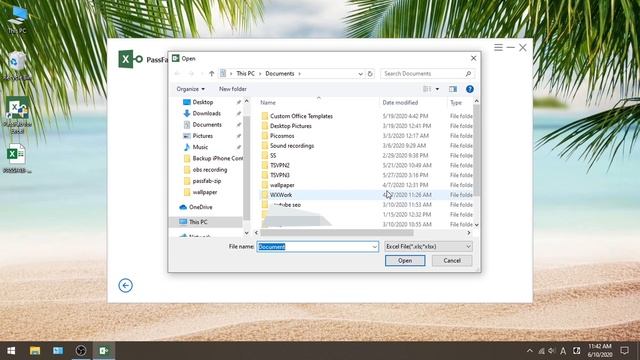Open help with the question mark icon
The height and width of the screenshot is (360, 640).
(x=470, y=89)
